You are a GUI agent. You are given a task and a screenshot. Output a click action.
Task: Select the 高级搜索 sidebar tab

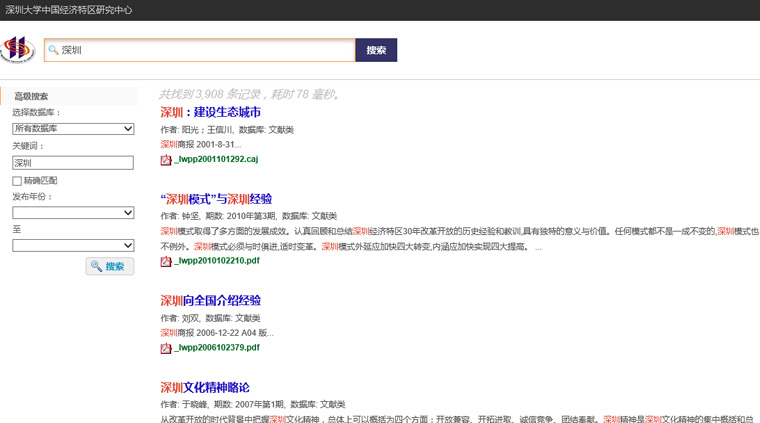pos(69,96)
